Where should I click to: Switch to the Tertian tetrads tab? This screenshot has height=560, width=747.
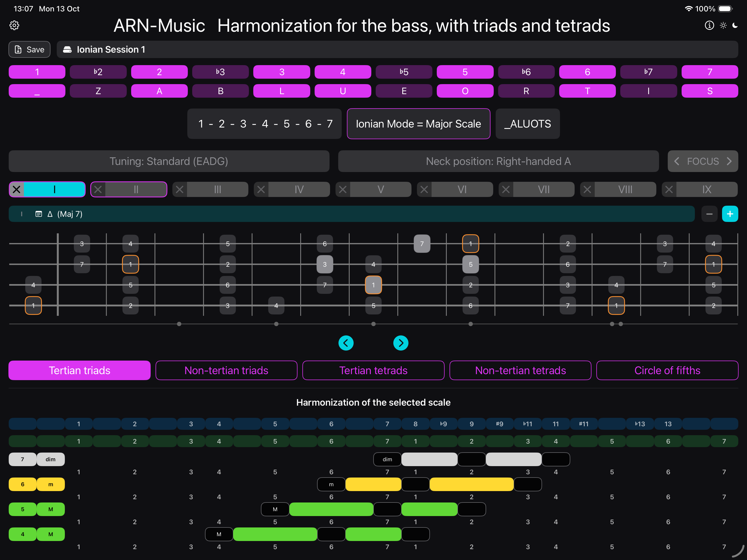point(373,370)
